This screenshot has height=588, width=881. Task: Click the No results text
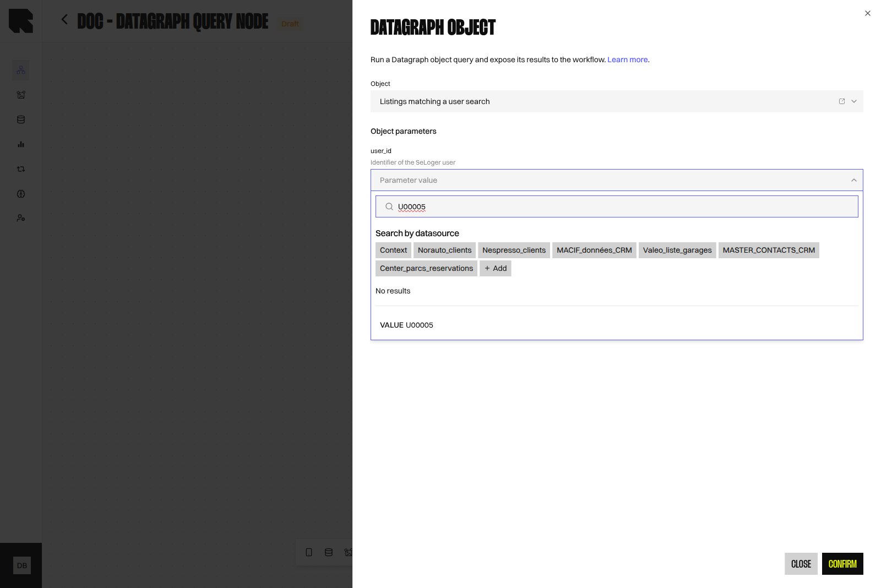pyautogui.click(x=393, y=291)
